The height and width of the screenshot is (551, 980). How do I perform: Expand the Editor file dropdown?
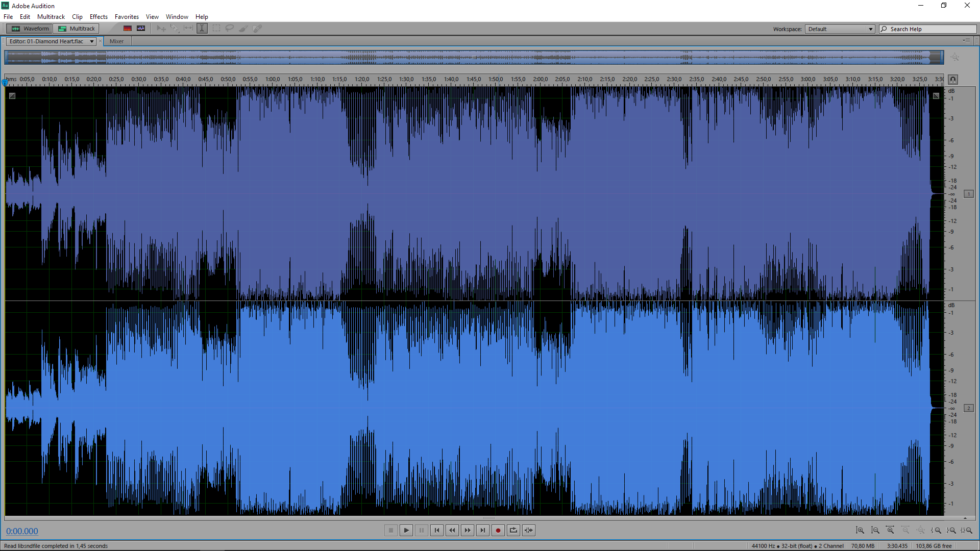(x=92, y=41)
